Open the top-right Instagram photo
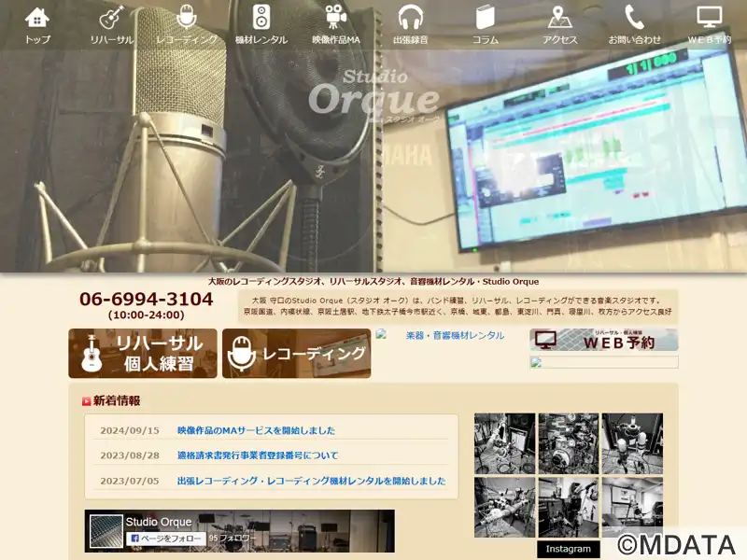747x560 pixels. point(632,443)
